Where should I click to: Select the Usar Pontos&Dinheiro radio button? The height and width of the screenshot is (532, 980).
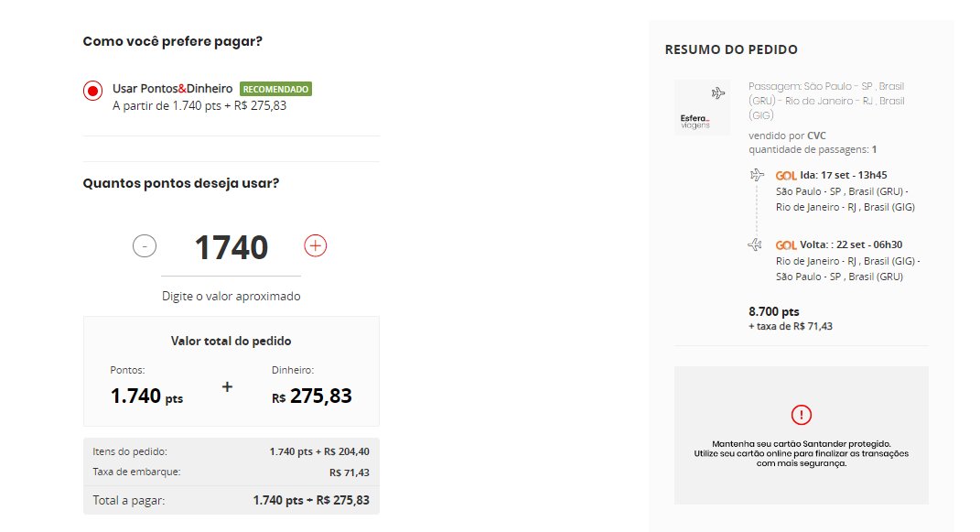[x=92, y=91]
